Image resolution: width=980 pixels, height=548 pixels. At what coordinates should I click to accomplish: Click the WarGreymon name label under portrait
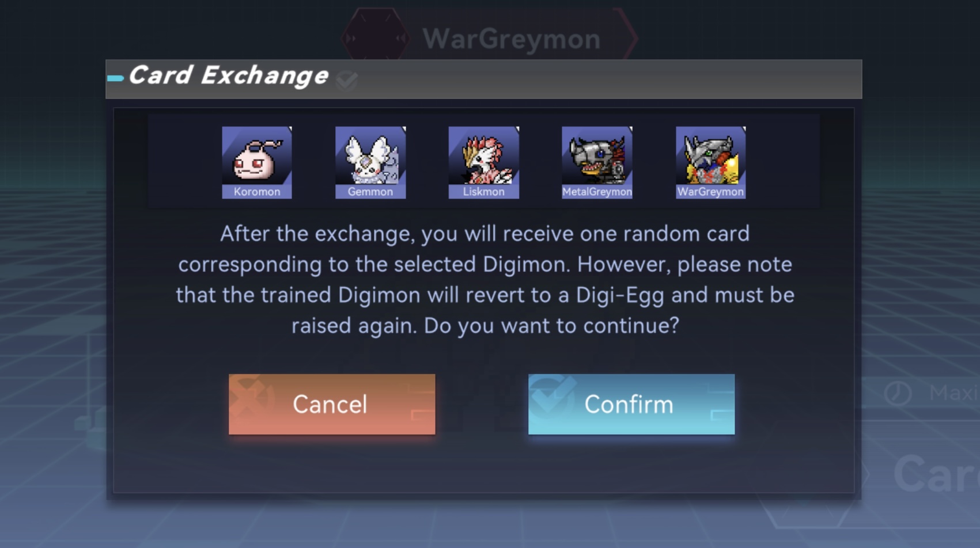(710, 192)
